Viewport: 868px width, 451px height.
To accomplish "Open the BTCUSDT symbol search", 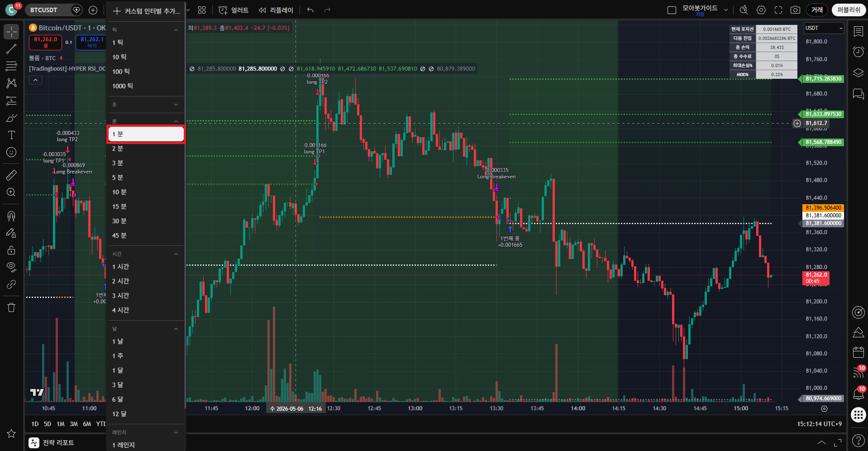I will point(44,10).
